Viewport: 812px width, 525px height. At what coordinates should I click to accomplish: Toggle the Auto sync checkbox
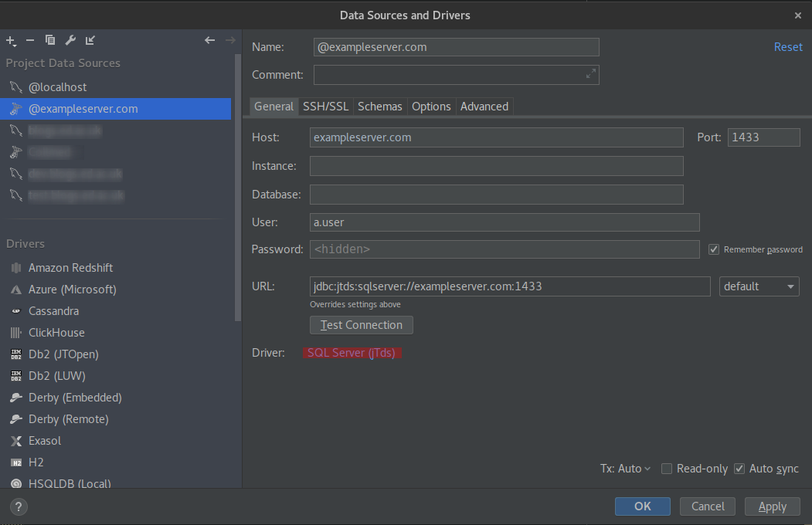739,469
